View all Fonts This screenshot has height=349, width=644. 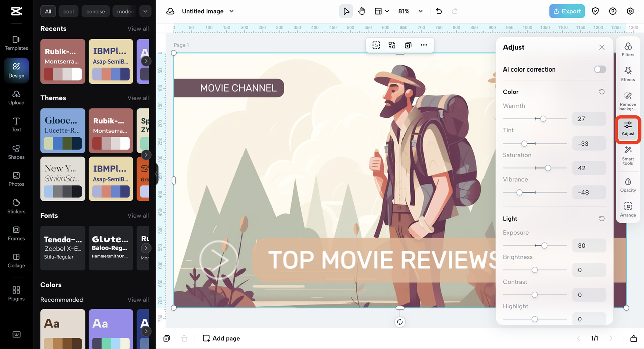coord(138,215)
